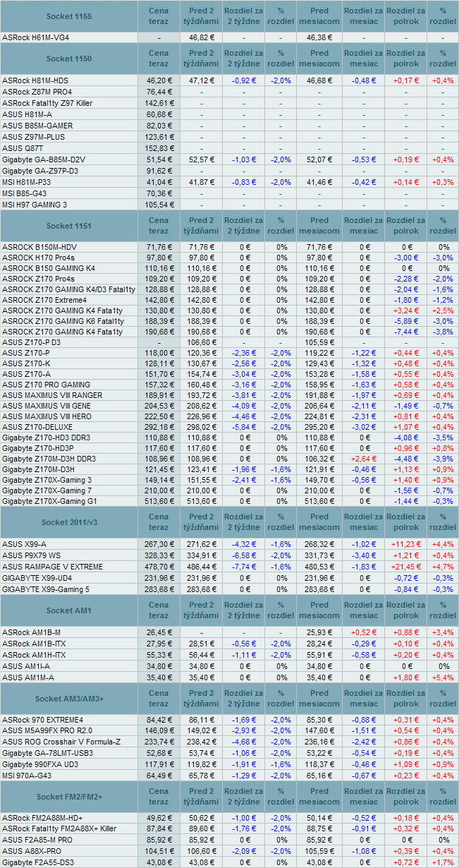This screenshot has height=868, width=459.
Task: Click the Socket AM3/AM3+ section header
Action: pyautogui.click(x=68, y=699)
